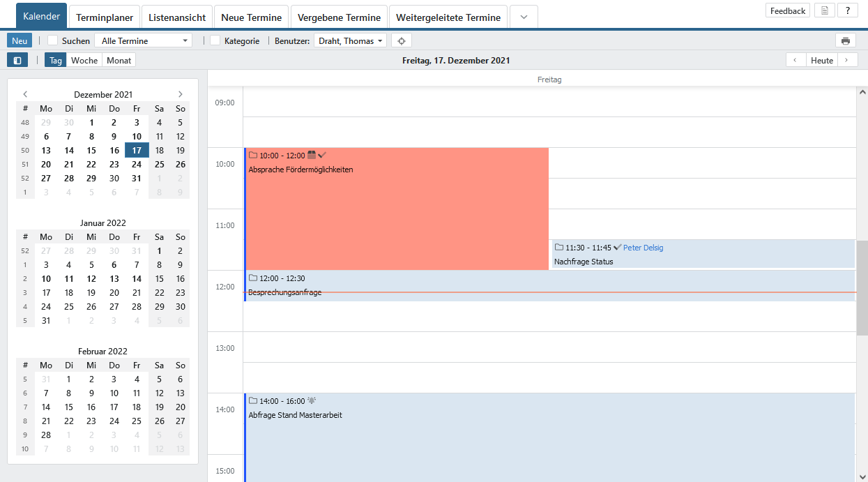Toggle the sidebar panel icon
The height and width of the screenshot is (482, 868).
coord(17,60)
